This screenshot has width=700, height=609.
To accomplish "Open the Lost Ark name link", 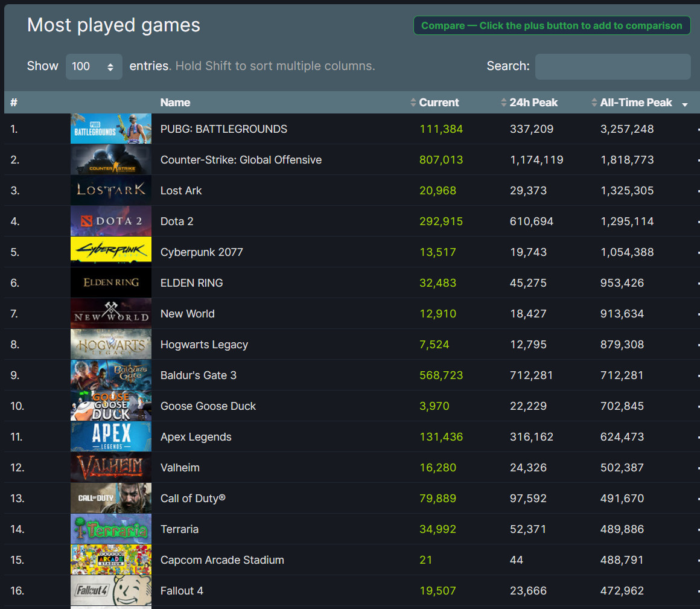I will [x=181, y=190].
